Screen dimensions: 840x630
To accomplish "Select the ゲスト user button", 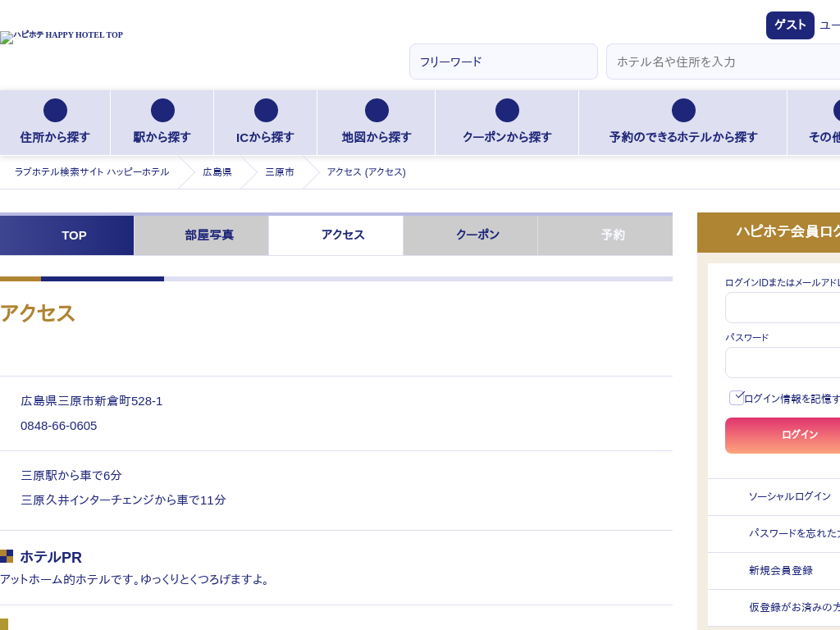I will [x=790, y=25].
